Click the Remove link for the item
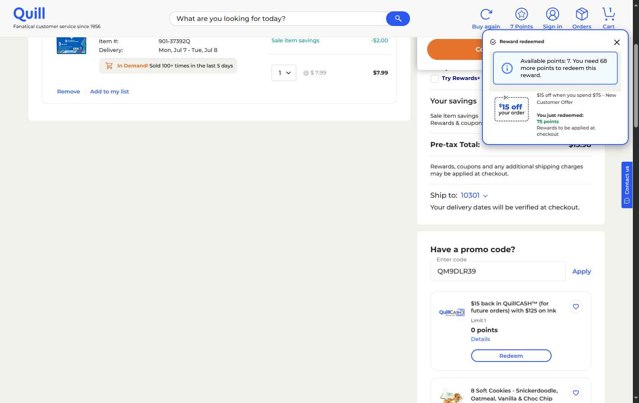Screen dimensions: 639x403 tap(68, 92)
